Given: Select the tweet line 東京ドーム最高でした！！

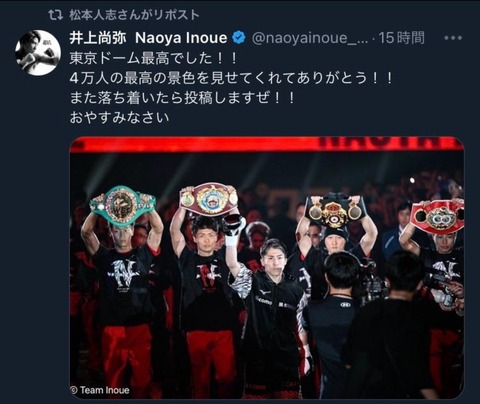Looking at the screenshot, I should (x=154, y=59).
